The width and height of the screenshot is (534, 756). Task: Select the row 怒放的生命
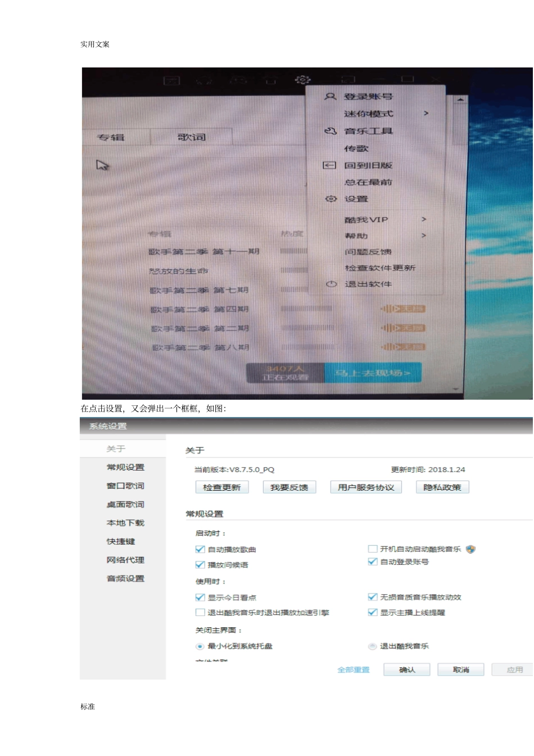click(x=178, y=271)
